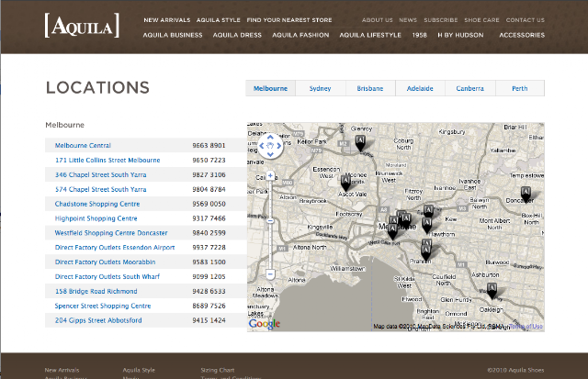
Task: Click phone number 9663 8901
Action: pyautogui.click(x=209, y=145)
